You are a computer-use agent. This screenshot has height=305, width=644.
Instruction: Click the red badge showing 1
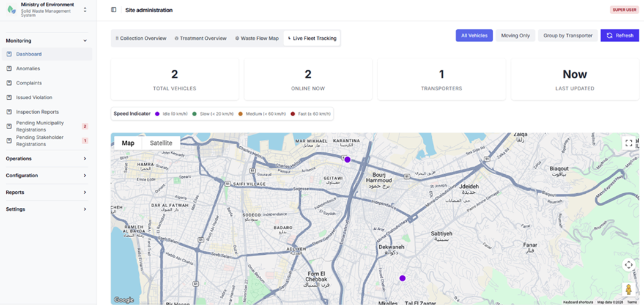click(x=85, y=141)
